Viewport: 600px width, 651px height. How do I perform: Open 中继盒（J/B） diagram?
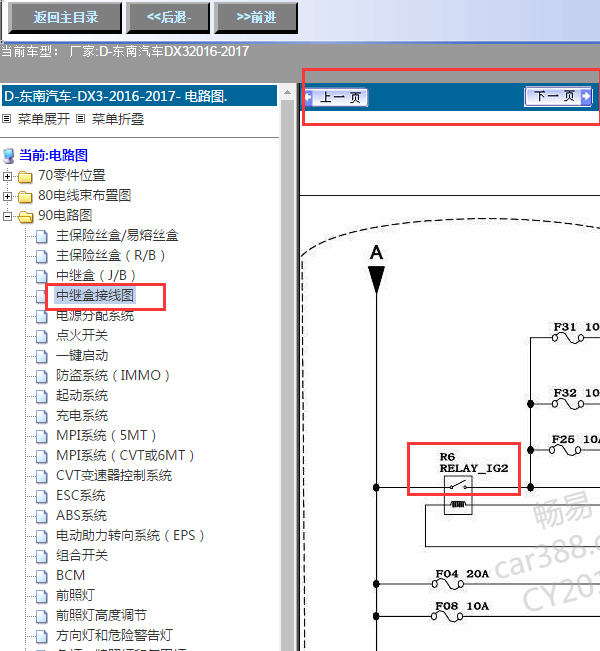96,275
